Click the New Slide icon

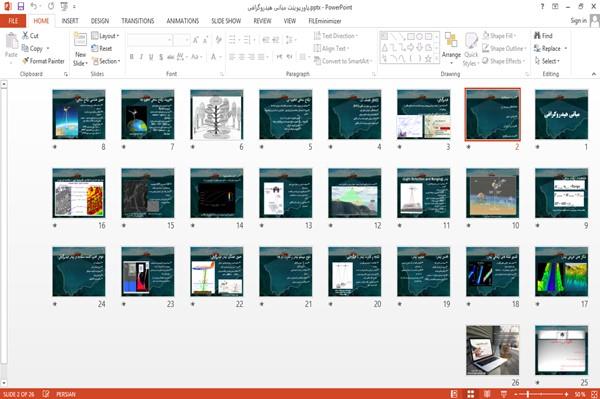(x=80, y=40)
